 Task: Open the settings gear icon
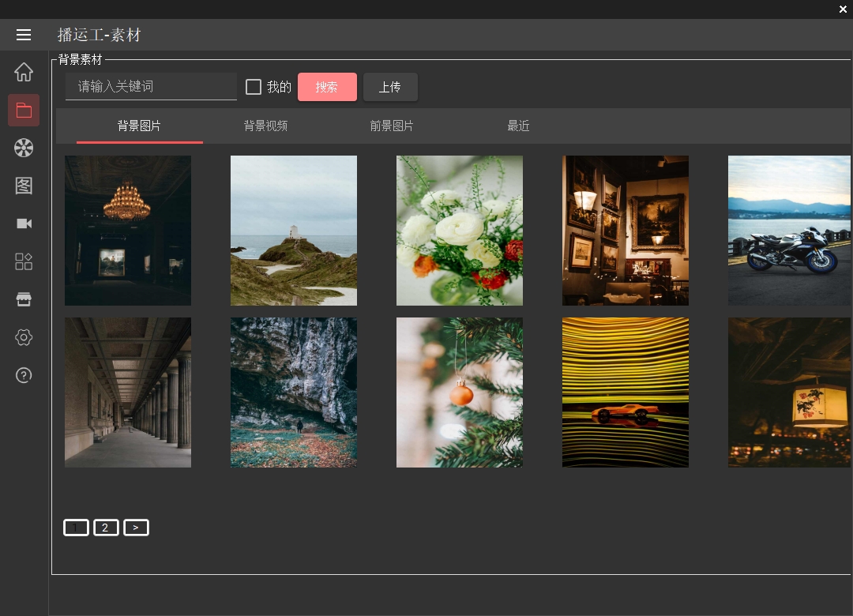pos(24,337)
